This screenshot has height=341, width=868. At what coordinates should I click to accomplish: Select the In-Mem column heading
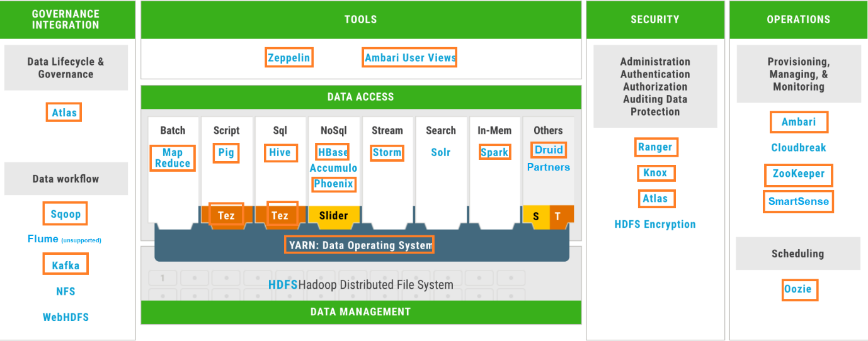tap(494, 130)
